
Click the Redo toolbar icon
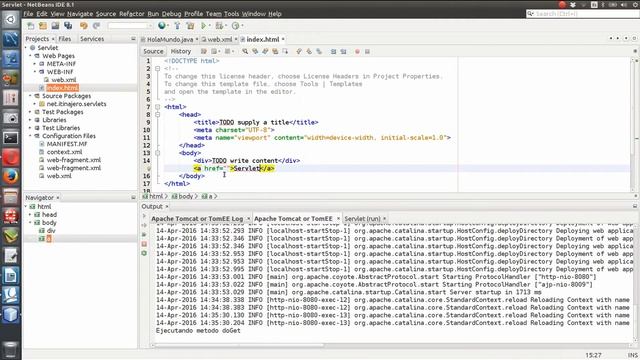[x=96, y=26]
